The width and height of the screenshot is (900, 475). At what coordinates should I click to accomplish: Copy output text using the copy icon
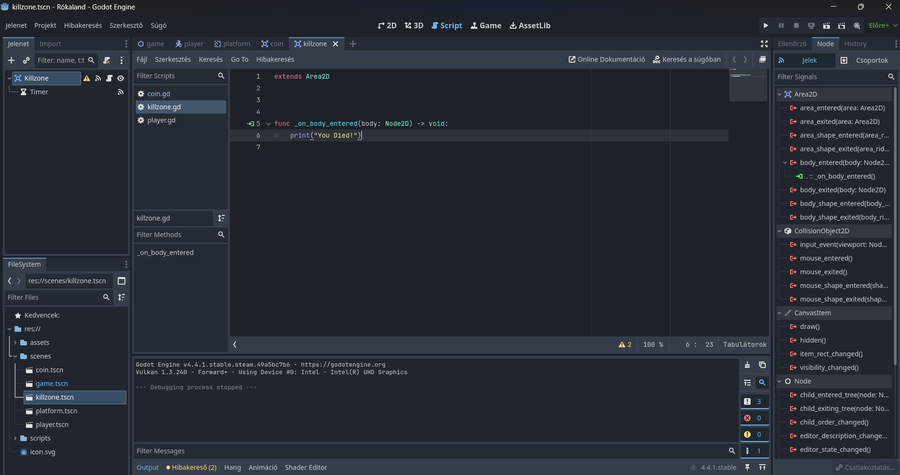762,365
